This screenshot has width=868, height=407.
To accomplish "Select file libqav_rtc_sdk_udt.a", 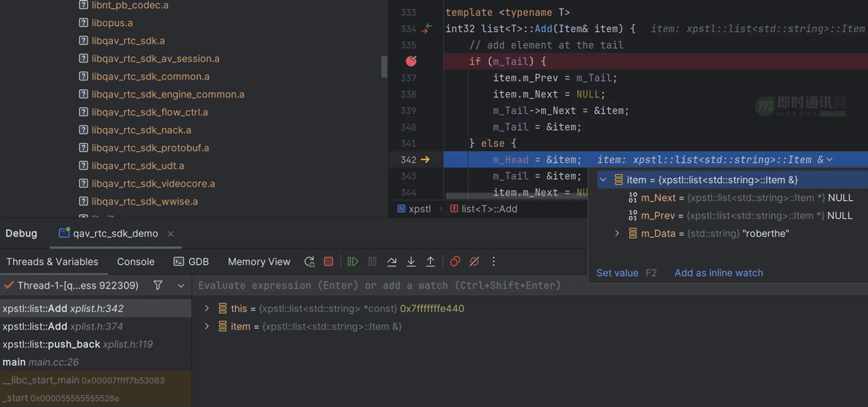I will click(x=138, y=166).
